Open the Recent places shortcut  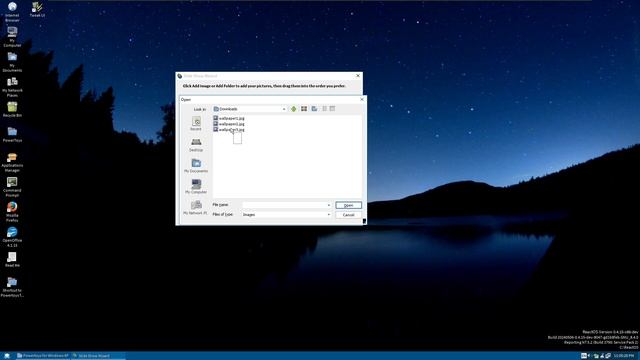(196, 124)
